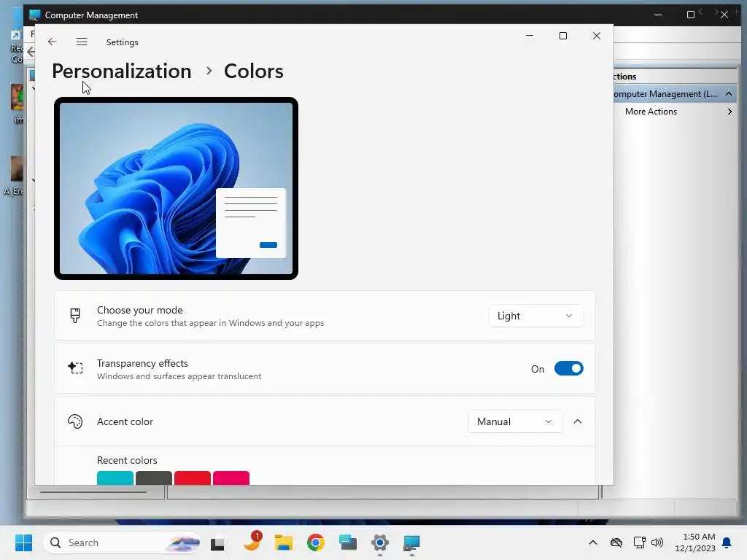Viewport: 747px width, 560px height.
Task: Select the red recent color swatch
Action: 193,478
